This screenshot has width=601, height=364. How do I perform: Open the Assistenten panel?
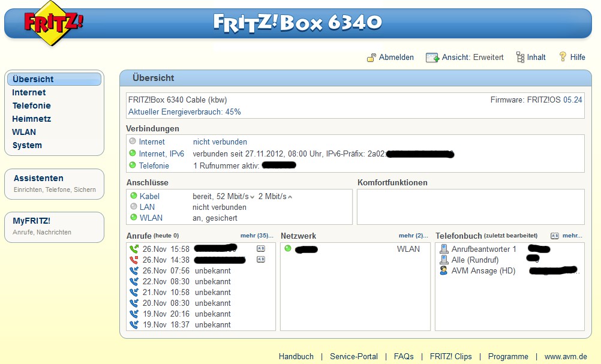[x=55, y=184]
